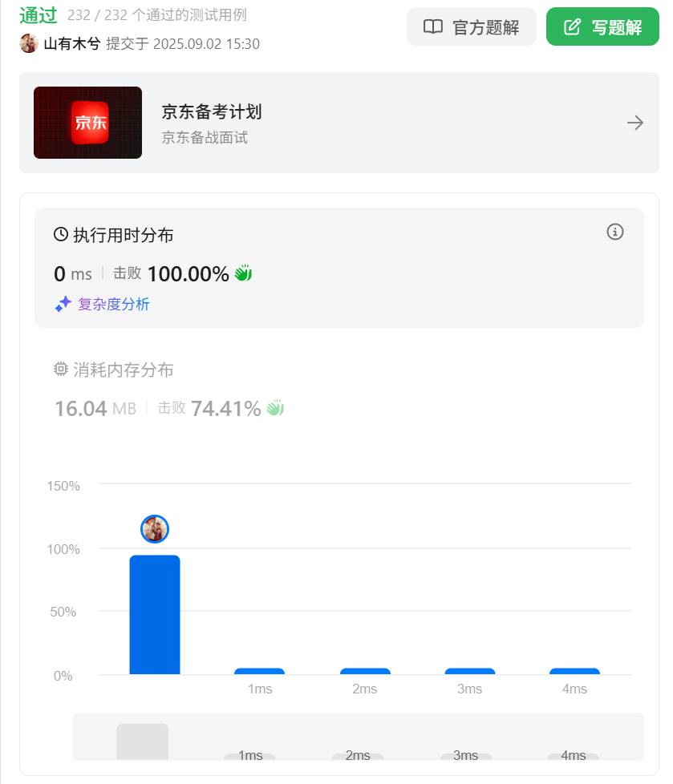Click the chip icon of 消耗内存分布
673x784 pixels.
[x=61, y=369]
